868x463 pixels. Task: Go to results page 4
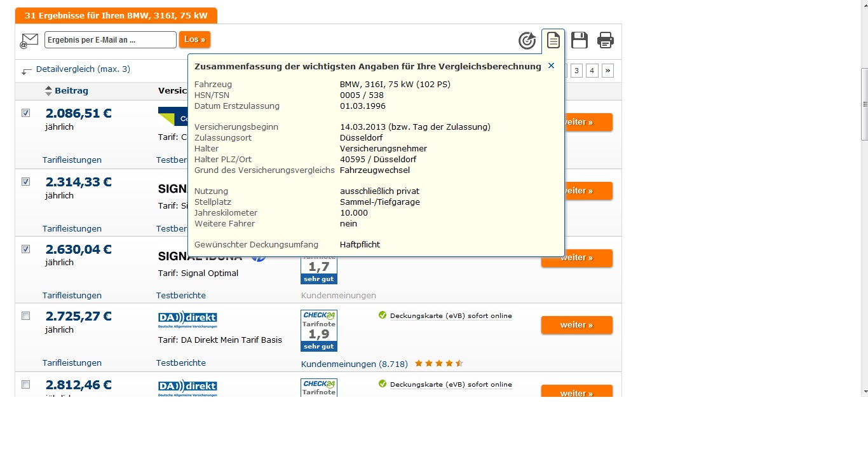592,71
